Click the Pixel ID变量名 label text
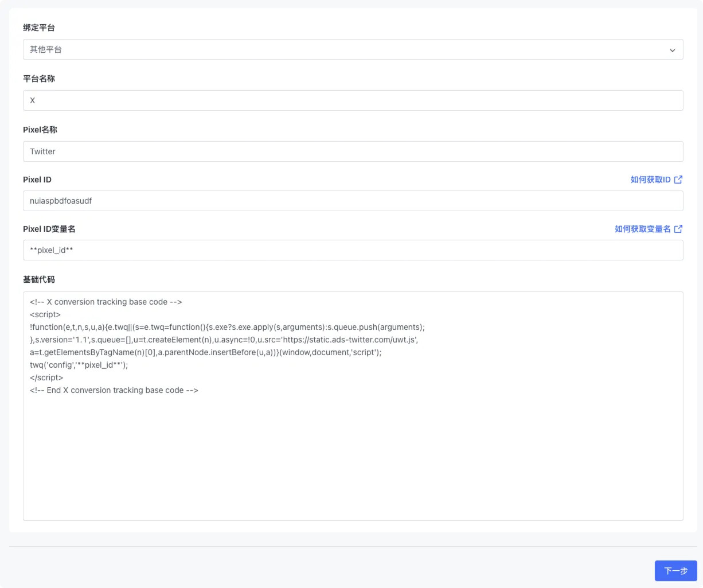Screen dimensions: 703x588 click(49, 229)
